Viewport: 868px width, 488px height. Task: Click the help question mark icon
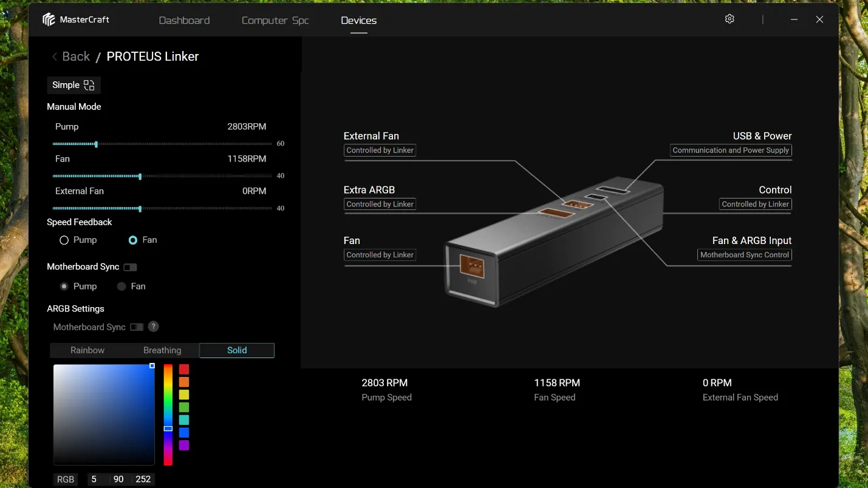pos(154,327)
